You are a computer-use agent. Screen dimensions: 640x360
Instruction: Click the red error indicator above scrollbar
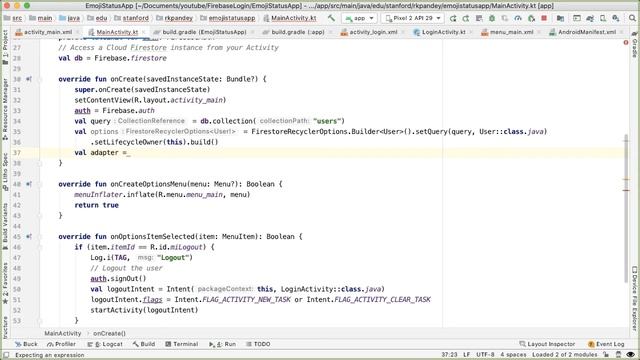pyautogui.click(x=626, y=42)
